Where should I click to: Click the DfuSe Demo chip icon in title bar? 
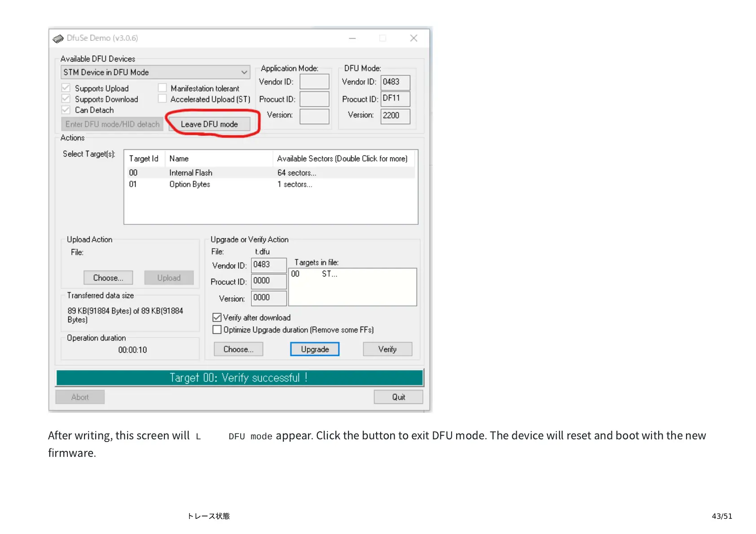click(x=58, y=39)
